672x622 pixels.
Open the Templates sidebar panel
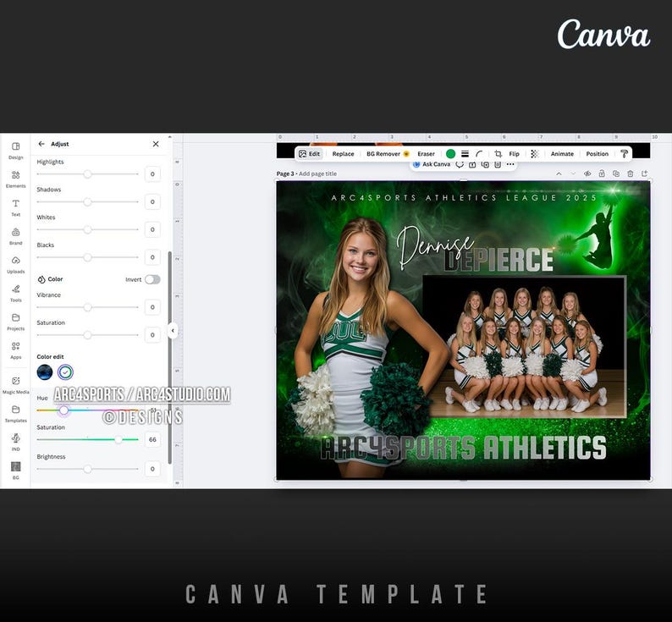click(16, 414)
